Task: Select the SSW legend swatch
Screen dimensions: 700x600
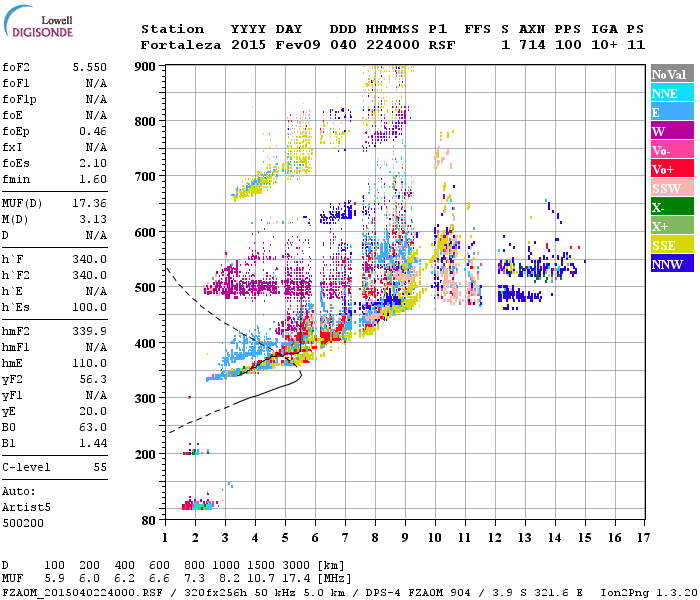Action: point(672,188)
